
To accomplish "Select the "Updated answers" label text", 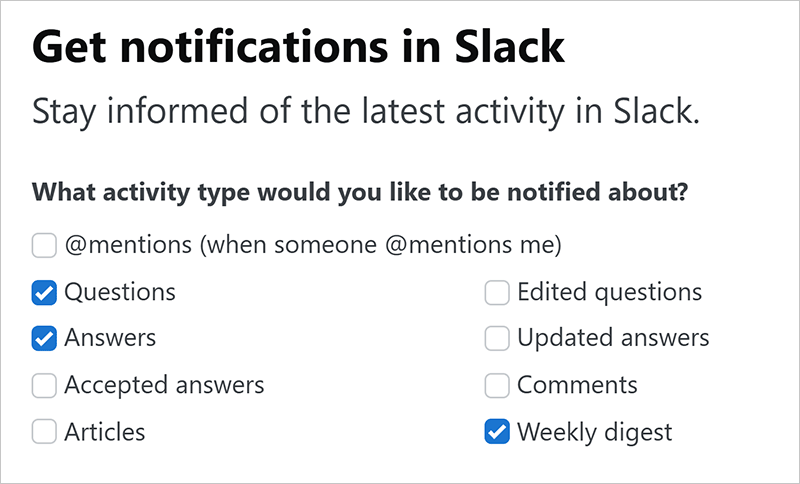I will [x=613, y=339].
